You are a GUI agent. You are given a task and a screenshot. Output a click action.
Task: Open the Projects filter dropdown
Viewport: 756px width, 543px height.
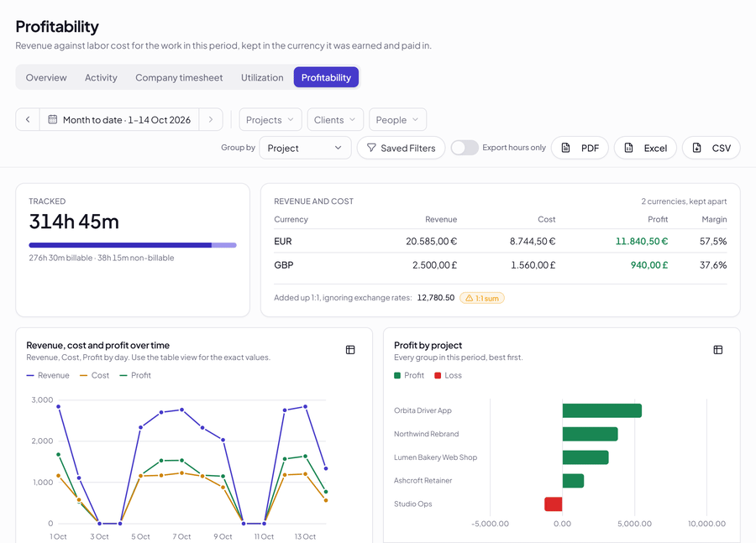pyautogui.click(x=270, y=119)
